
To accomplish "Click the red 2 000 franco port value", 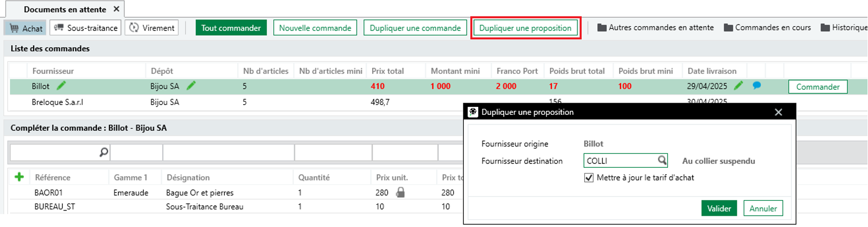I will click(506, 86).
